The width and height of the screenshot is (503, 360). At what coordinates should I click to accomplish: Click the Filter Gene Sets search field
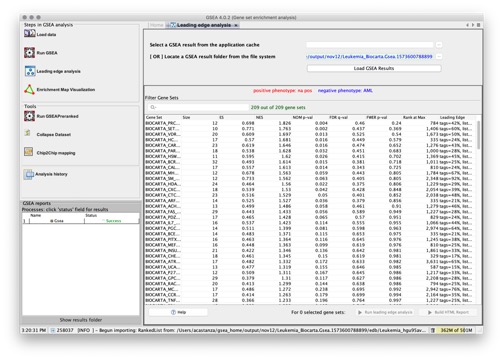(198, 107)
